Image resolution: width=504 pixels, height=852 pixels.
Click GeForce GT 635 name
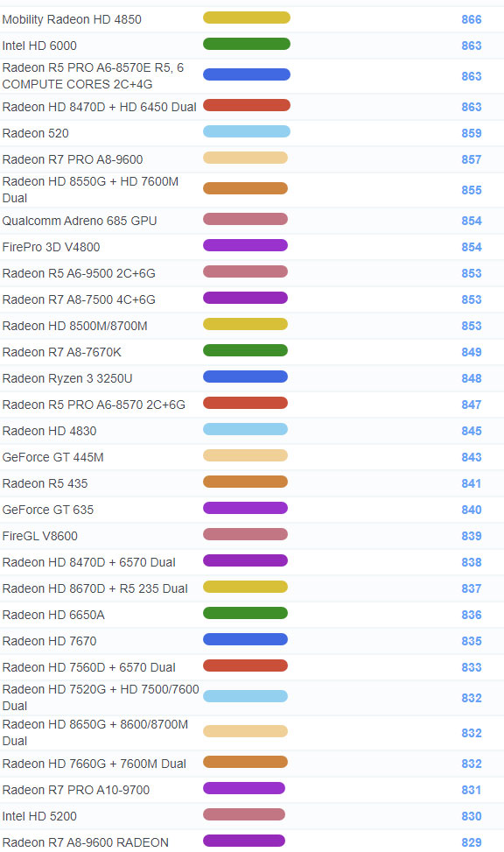(x=48, y=510)
